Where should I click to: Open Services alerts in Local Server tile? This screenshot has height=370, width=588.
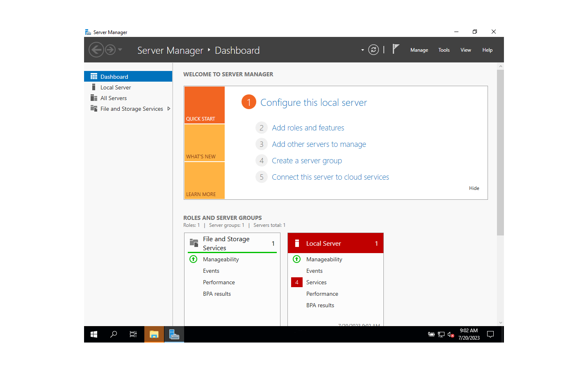click(x=317, y=282)
